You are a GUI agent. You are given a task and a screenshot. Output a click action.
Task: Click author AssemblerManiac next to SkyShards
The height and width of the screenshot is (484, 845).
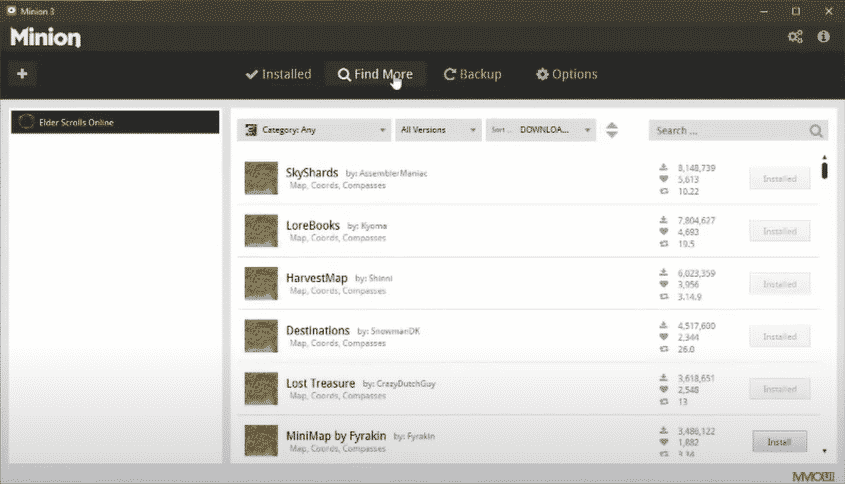[393, 174]
